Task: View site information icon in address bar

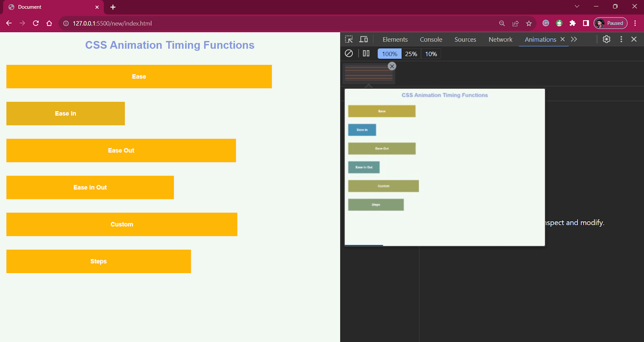Action: pos(66,23)
